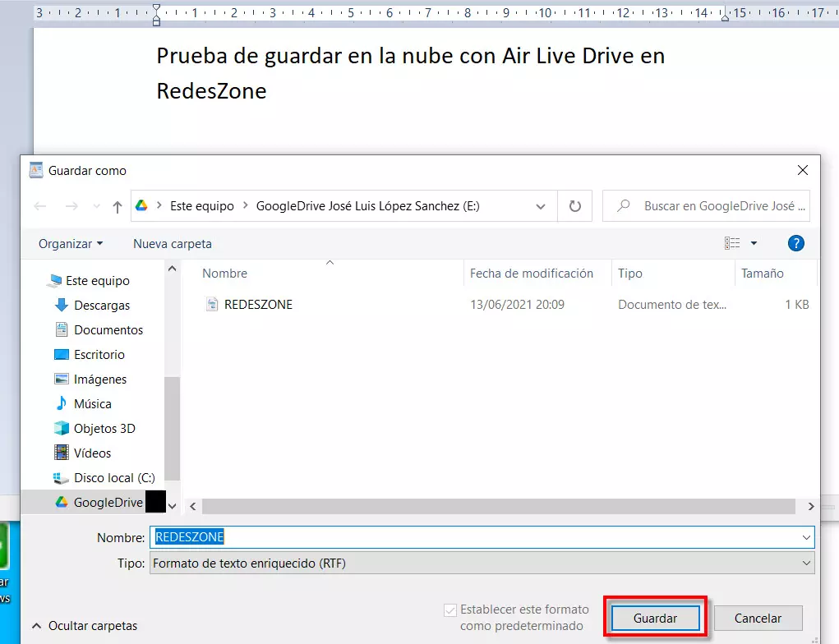Select the GoogleDrive drive in sidebar

pyautogui.click(x=108, y=503)
